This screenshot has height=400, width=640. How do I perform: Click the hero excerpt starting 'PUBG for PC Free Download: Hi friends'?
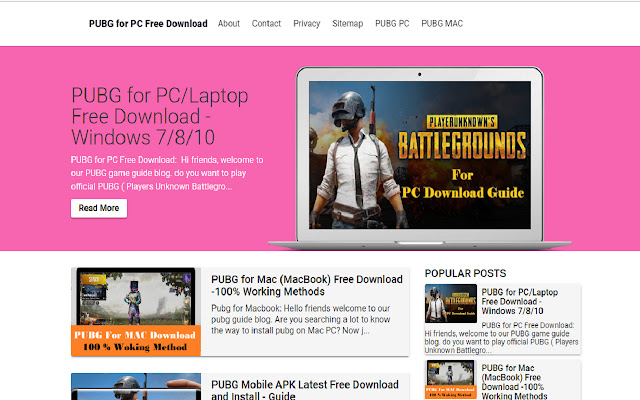167,173
